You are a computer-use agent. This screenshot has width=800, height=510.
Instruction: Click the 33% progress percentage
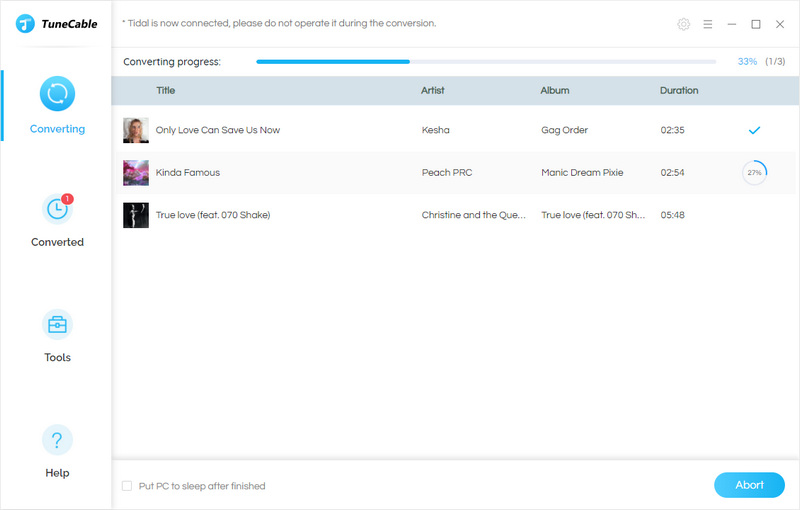click(747, 62)
